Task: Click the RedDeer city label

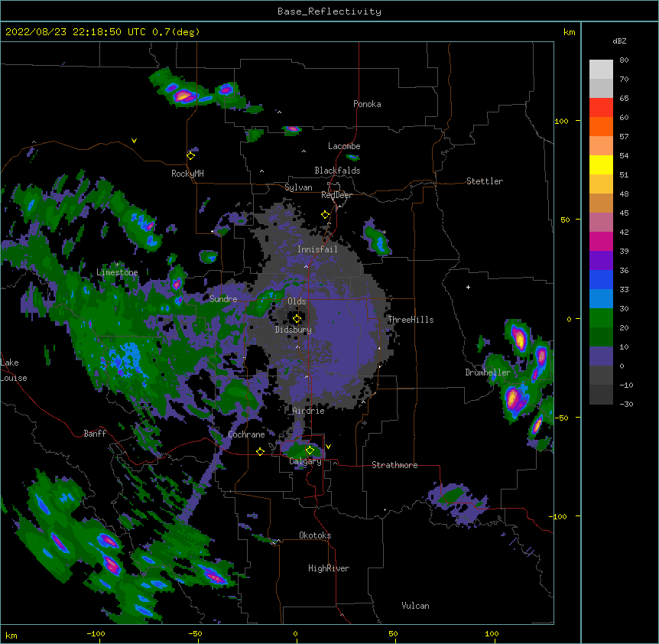Action: click(x=336, y=195)
